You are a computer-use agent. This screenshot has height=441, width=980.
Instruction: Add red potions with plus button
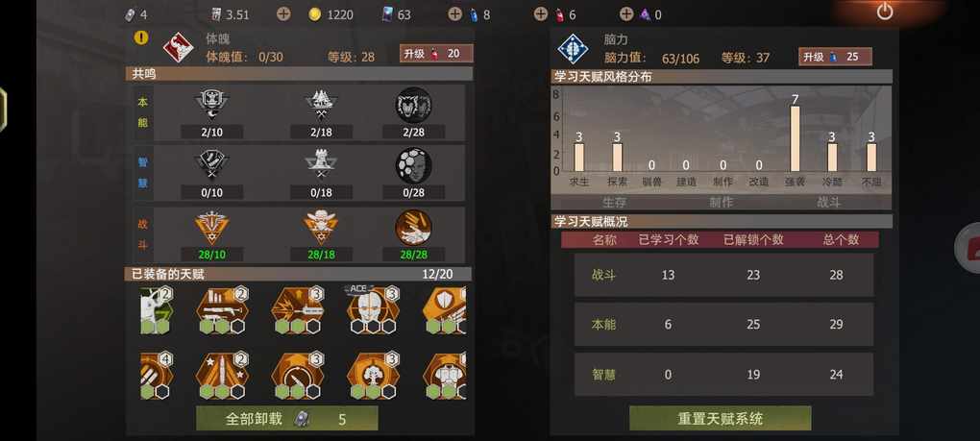click(541, 13)
